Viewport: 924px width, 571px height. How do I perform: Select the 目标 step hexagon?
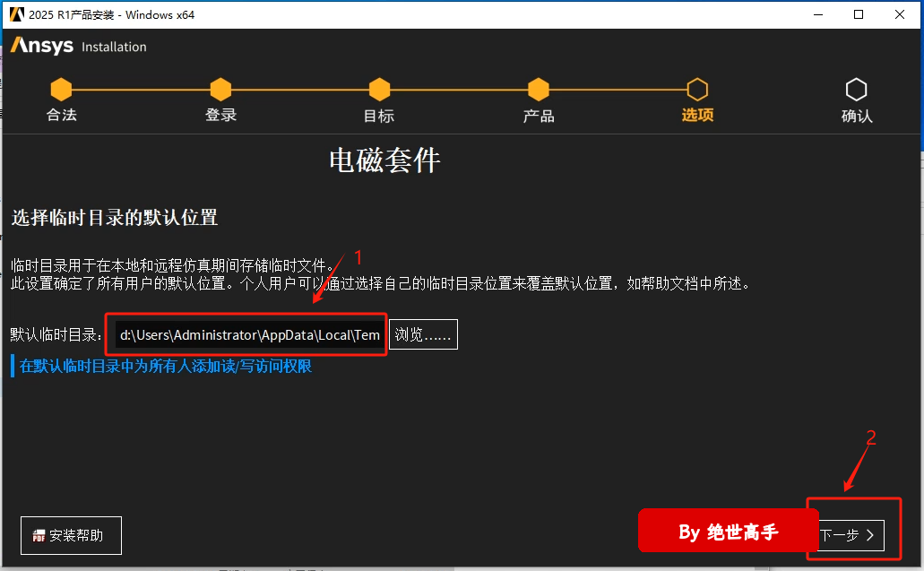[379, 90]
